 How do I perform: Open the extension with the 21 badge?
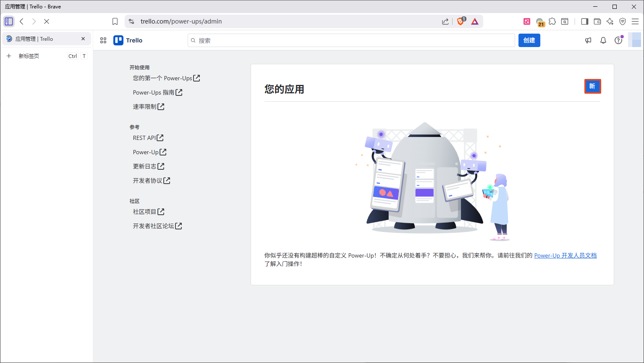[x=540, y=22]
